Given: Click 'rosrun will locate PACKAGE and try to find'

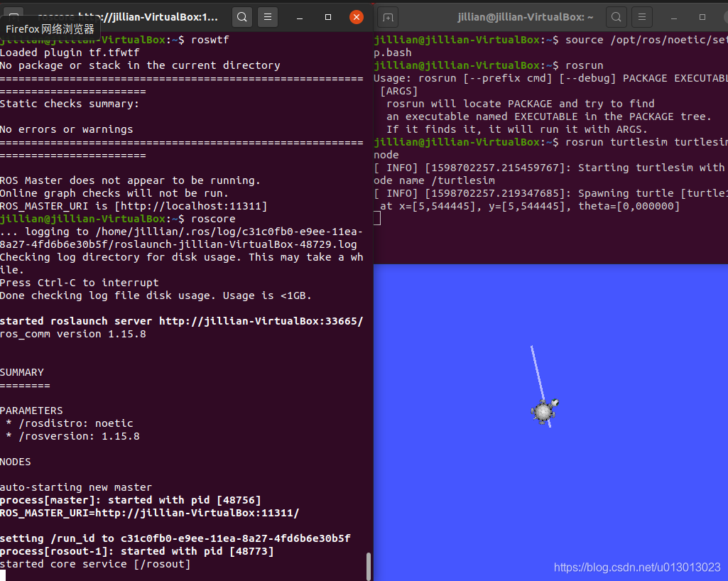Looking at the screenshot, I should pyautogui.click(x=521, y=104).
